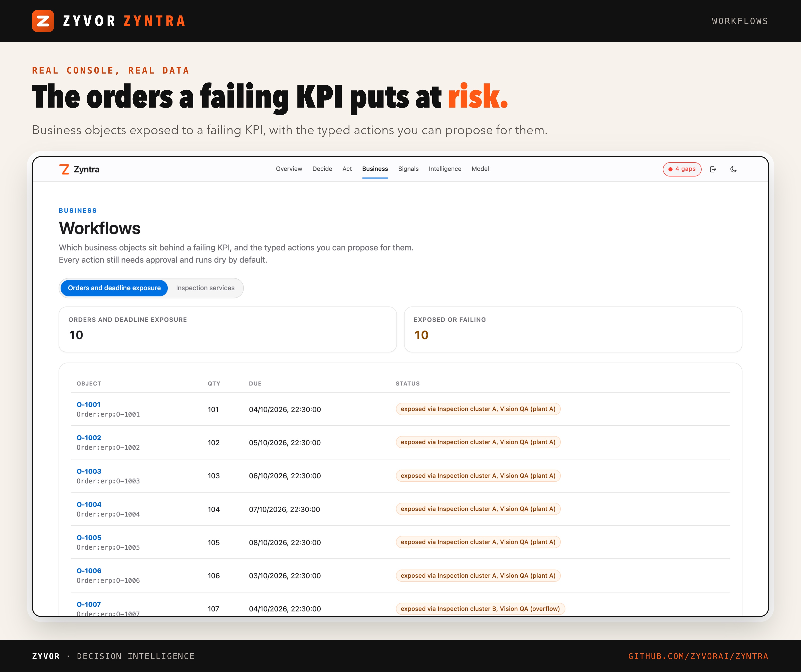Click due date 05/10/2026, 22:30:00

pyautogui.click(x=285, y=443)
